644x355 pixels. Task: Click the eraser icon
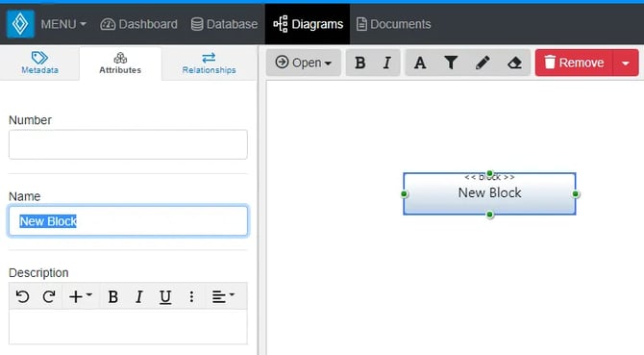click(x=514, y=63)
